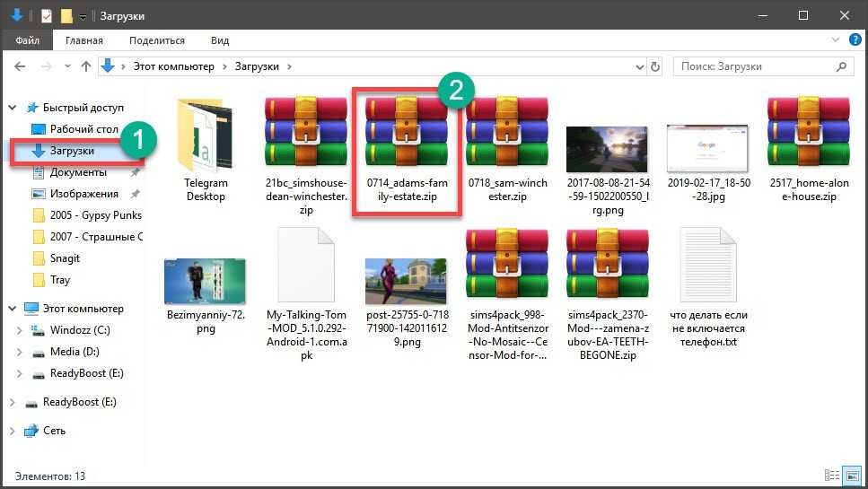Screen dimensions: 868x489
Task: Open the ribbon help question mark icon
Action: pos(854,40)
